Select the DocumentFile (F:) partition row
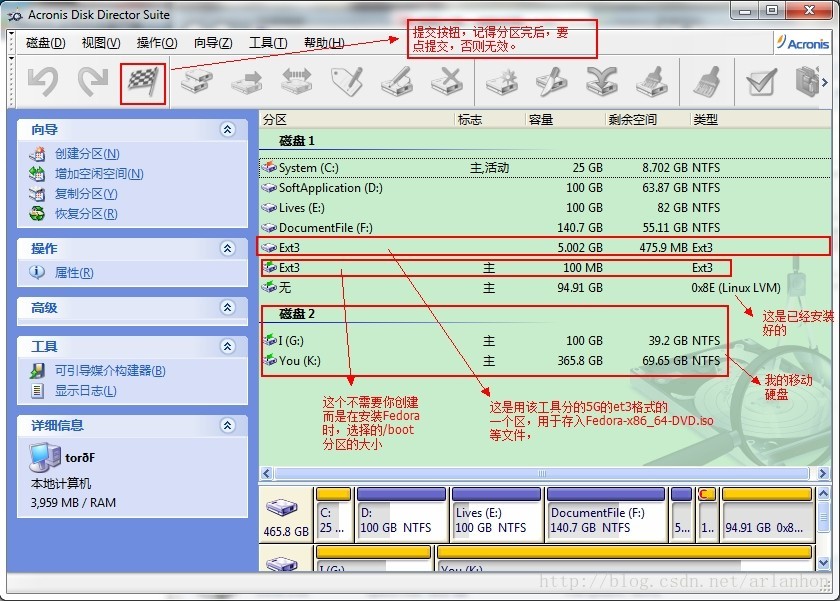This screenshot has width=840, height=601. pos(545,228)
